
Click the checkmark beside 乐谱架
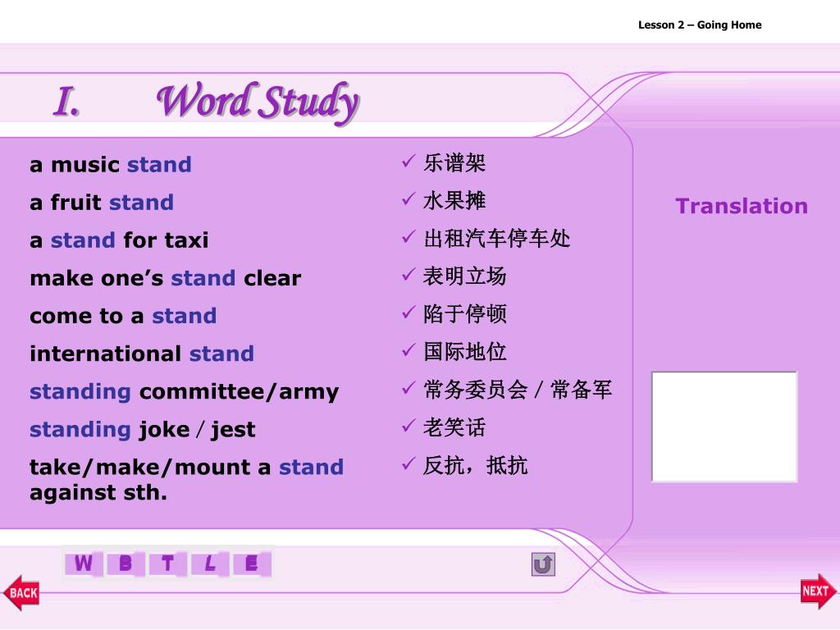(409, 161)
